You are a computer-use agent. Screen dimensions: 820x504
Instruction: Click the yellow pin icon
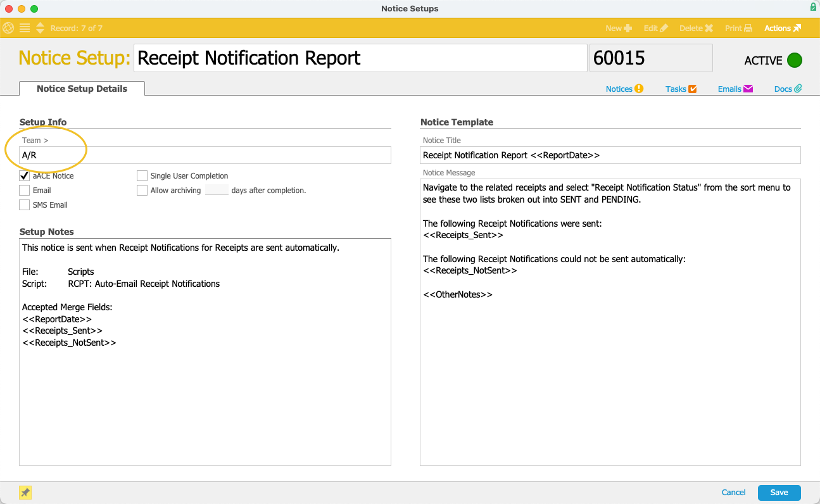pos(25,493)
